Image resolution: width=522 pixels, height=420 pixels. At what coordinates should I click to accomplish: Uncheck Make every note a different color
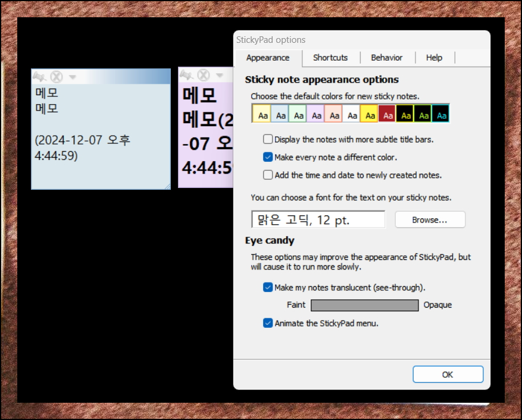268,157
